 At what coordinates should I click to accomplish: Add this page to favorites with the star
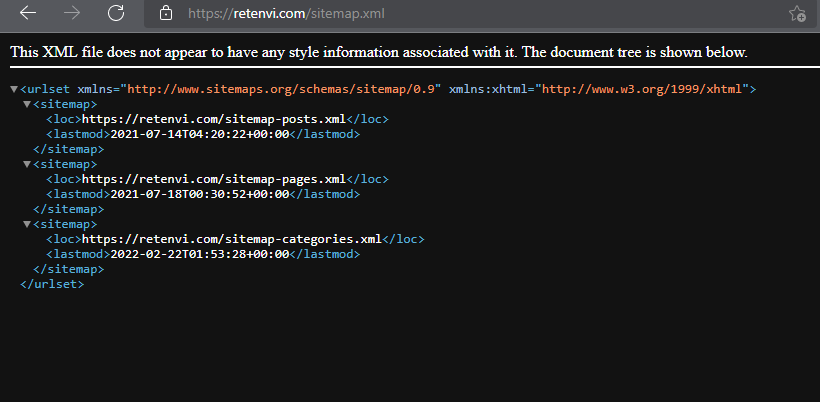coord(797,14)
